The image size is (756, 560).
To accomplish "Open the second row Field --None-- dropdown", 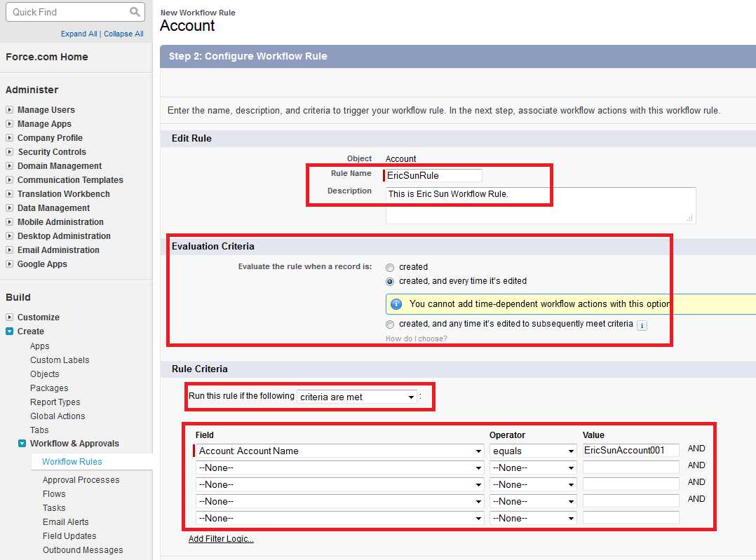I will [x=339, y=468].
